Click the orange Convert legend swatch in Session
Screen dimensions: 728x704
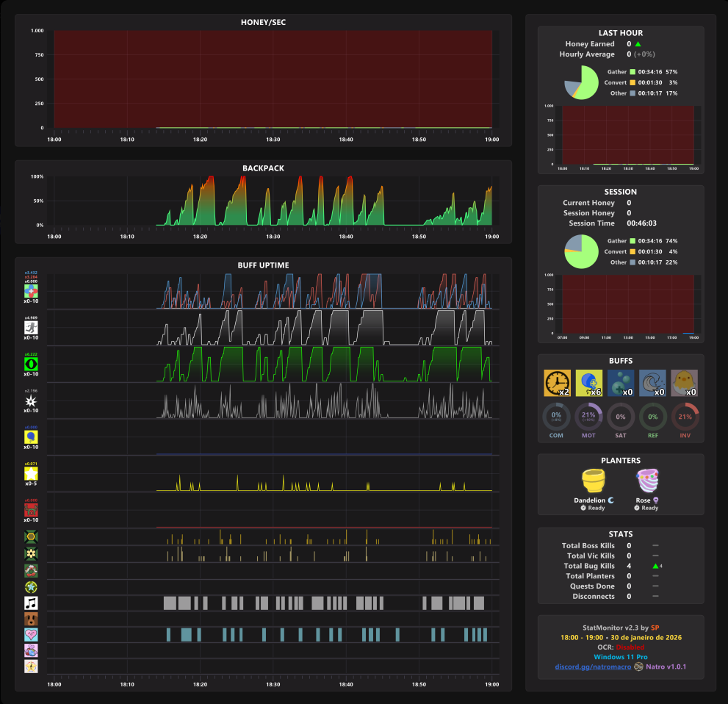[633, 252]
